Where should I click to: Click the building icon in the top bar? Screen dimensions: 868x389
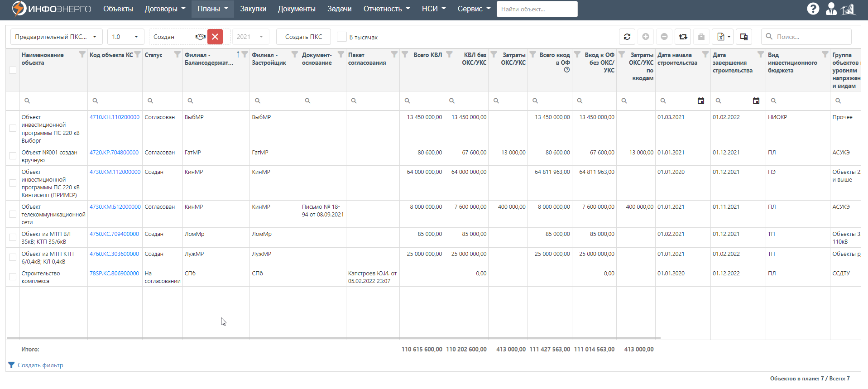click(x=849, y=9)
